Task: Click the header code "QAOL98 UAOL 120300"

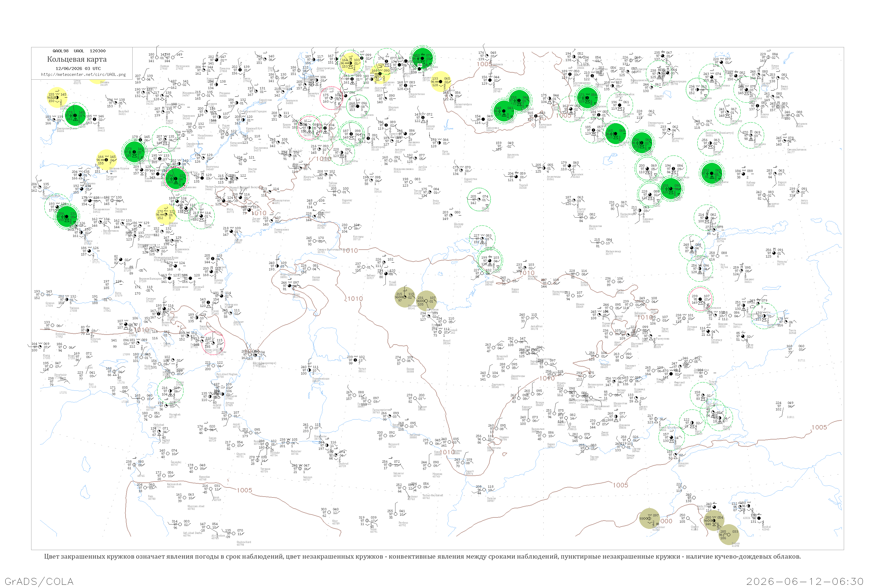Action: coord(79,51)
